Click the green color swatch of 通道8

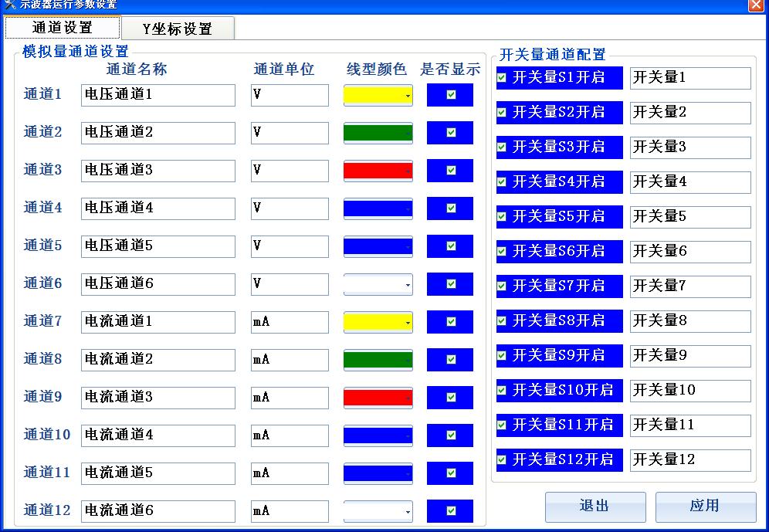(x=374, y=359)
